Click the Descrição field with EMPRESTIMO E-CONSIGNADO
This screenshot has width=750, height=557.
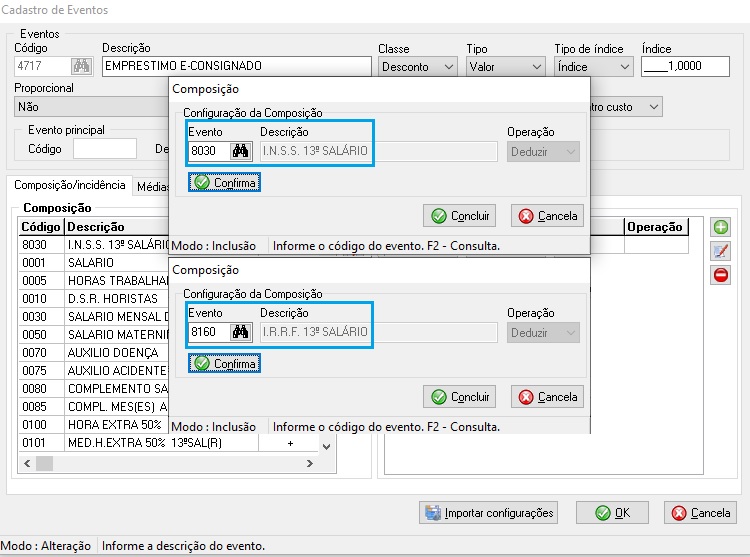(x=236, y=67)
